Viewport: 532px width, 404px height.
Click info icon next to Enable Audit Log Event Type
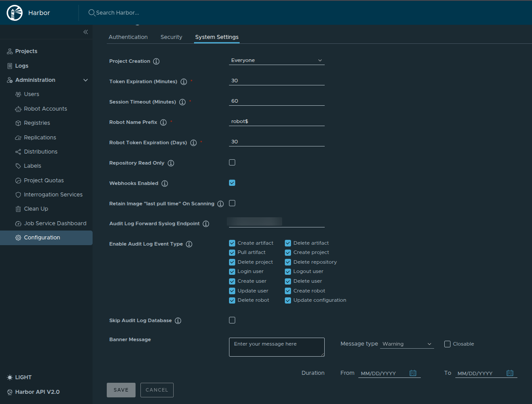189,244
